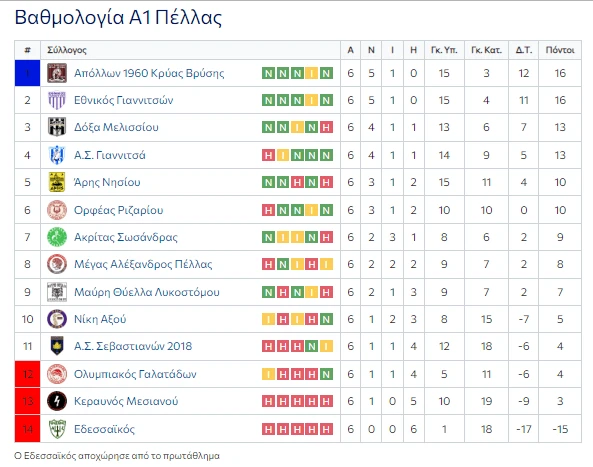The width and height of the screenshot is (593, 467).
Task: Click the Απόλλων 1960 Κρύας Βρύσης crest
Action: [57, 73]
